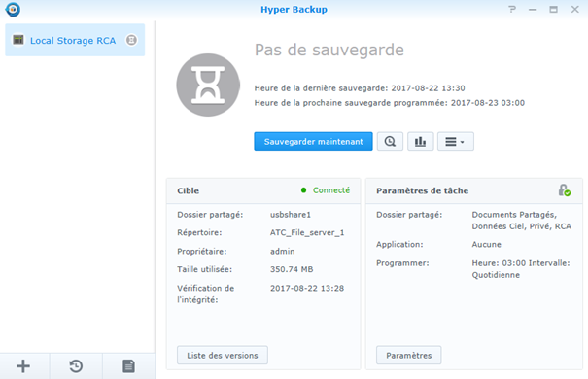Click the hourglass waiting status icon
The image size is (588, 379).
[208, 86]
